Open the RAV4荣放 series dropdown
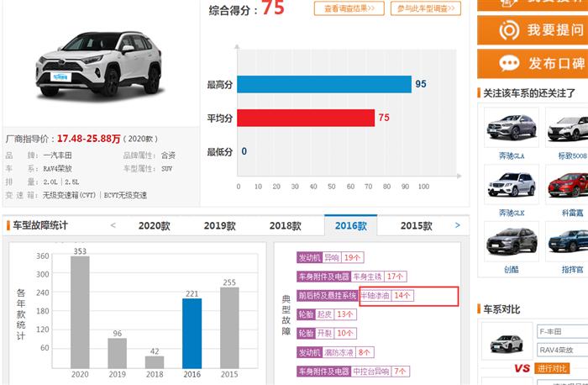This screenshot has width=588, height=385. point(562,350)
